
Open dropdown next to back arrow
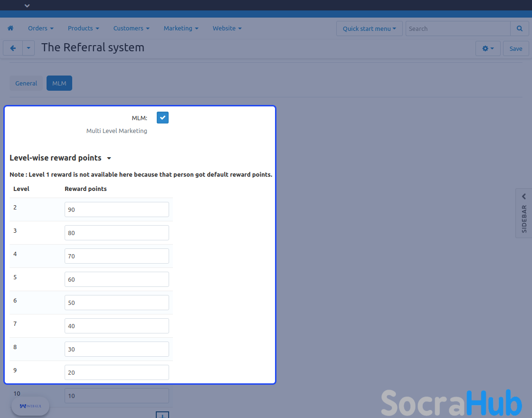[28, 48]
